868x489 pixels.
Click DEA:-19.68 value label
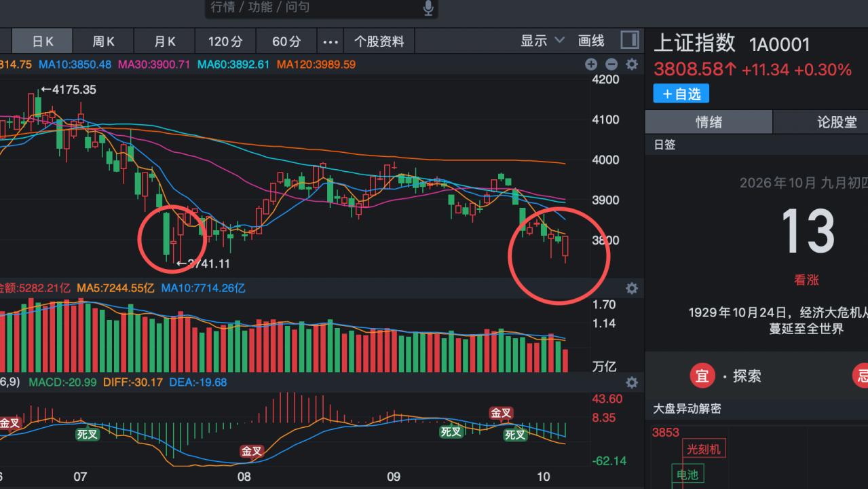pyautogui.click(x=197, y=382)
